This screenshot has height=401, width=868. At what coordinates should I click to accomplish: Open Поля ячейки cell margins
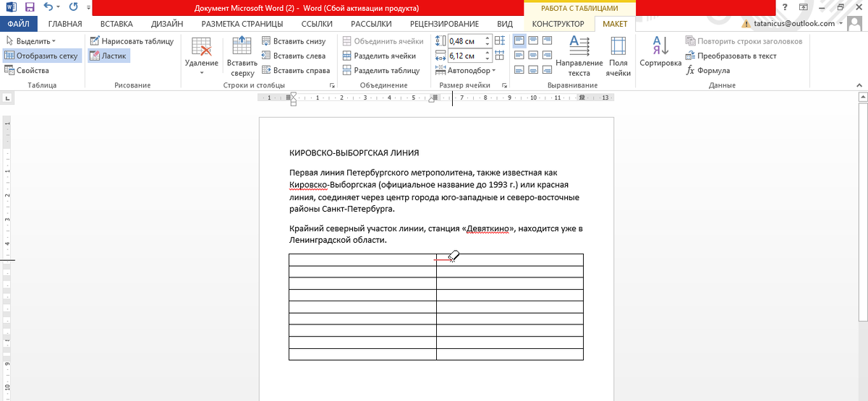[618, 56]
